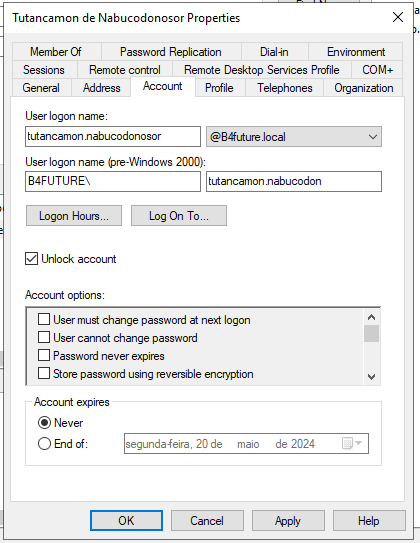Click the Account options scrollbar thumb
420x543 pixels.
click(372, 333)
